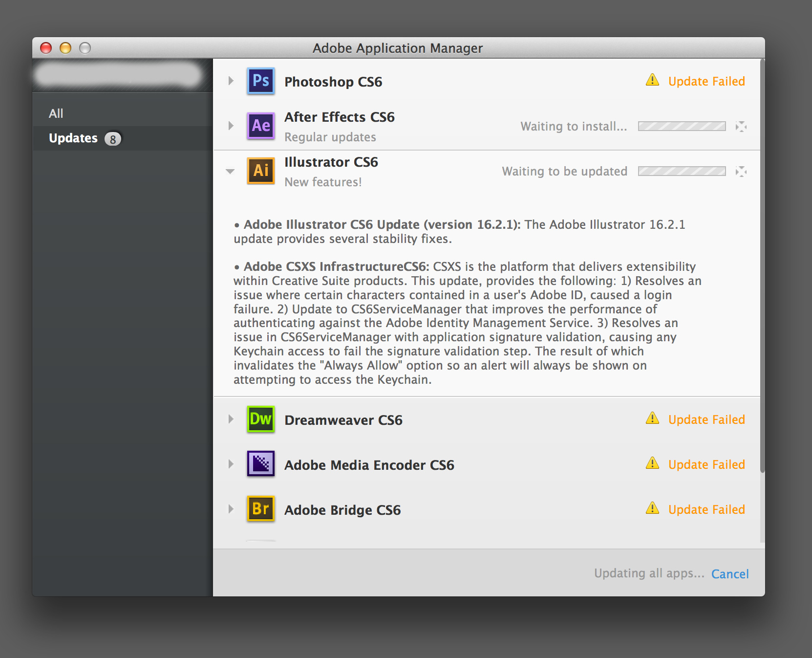The image size is (812, 658).
Task: Expand the Adobe Bridge CS6 details
Action: [x=231, y=509]
